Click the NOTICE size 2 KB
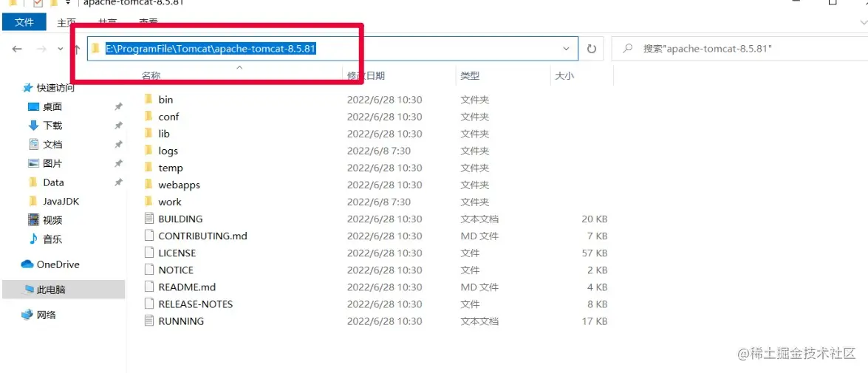The width and height of the screenshot is (868, 373). point(597,270)
